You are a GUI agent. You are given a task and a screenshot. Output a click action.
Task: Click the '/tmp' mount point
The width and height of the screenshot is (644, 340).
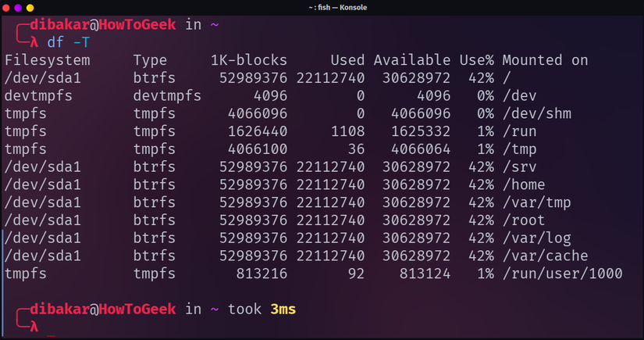tap(520, 149)
